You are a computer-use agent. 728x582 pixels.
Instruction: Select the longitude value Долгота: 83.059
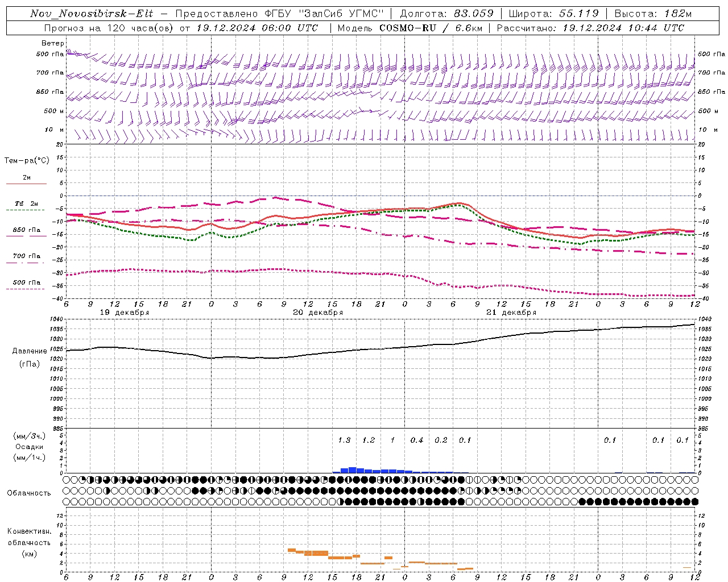pyautogui.click(x=447, y=14)
